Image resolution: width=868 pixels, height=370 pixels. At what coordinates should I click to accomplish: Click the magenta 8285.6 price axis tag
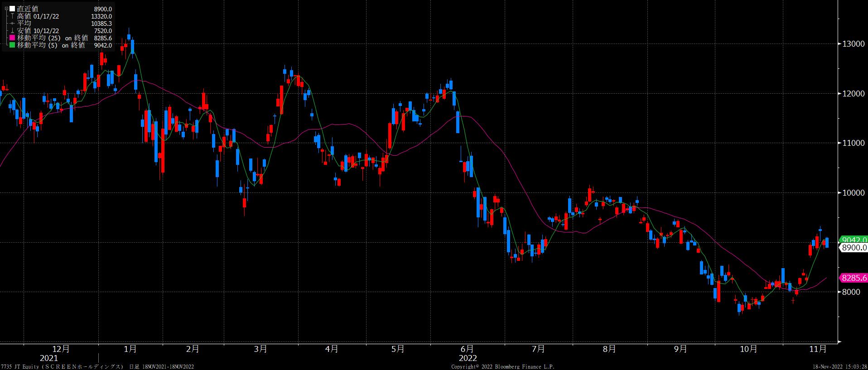(x=854, y=278)
